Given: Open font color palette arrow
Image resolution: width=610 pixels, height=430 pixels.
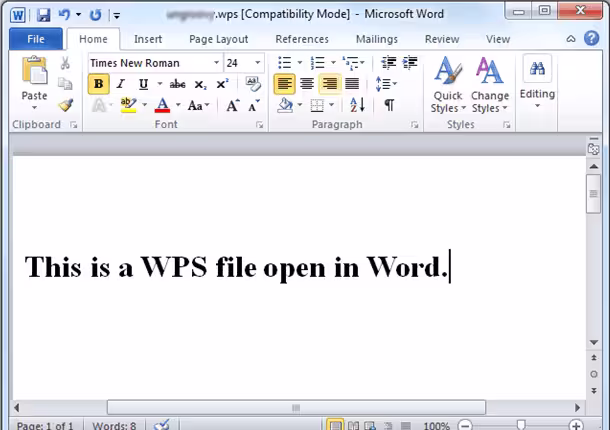Looking at the screenshot, I should (178, 105).
